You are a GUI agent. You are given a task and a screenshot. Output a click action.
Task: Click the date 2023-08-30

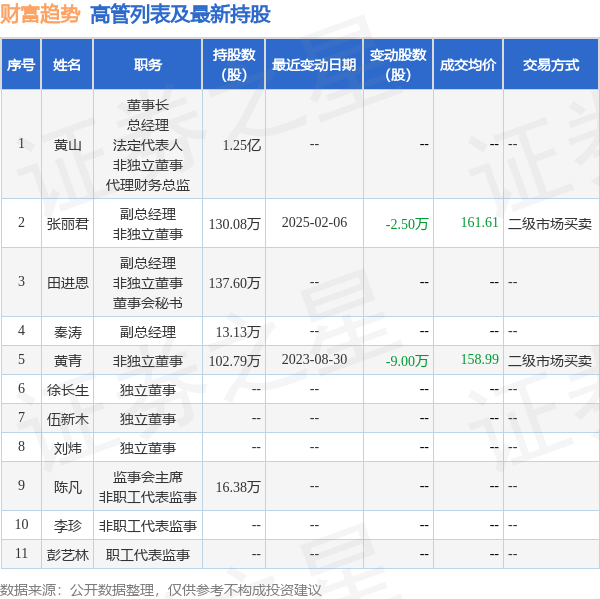point(314,359)
